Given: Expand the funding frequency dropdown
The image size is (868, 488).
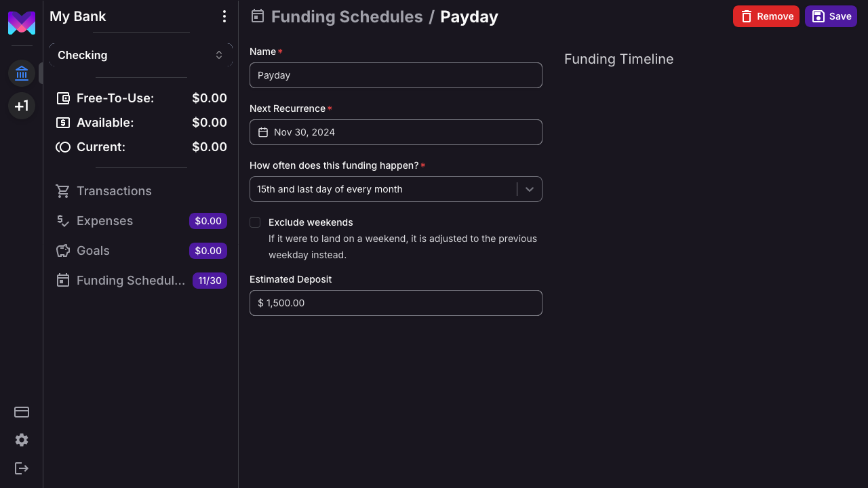Looking at the screenshot, I should point(383,189).
